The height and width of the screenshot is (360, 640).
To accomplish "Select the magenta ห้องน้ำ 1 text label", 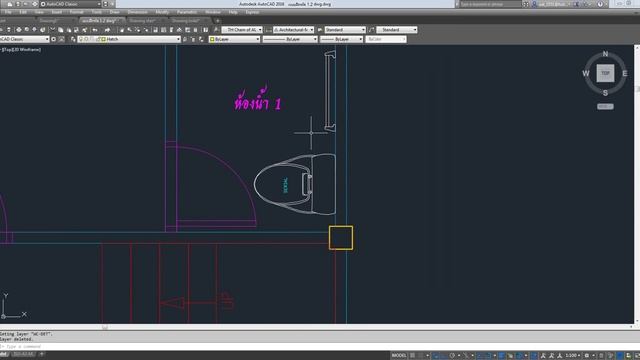I will click(258, 99).
